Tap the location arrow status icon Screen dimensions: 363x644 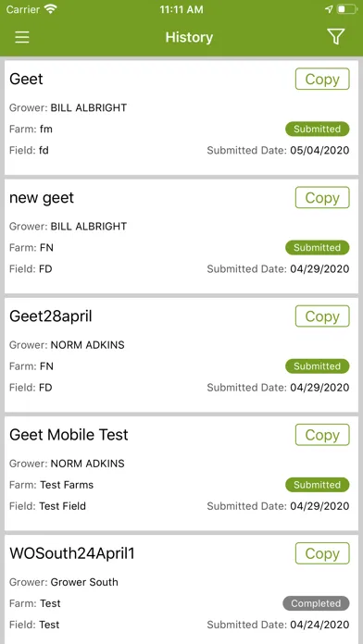(329, 9)
